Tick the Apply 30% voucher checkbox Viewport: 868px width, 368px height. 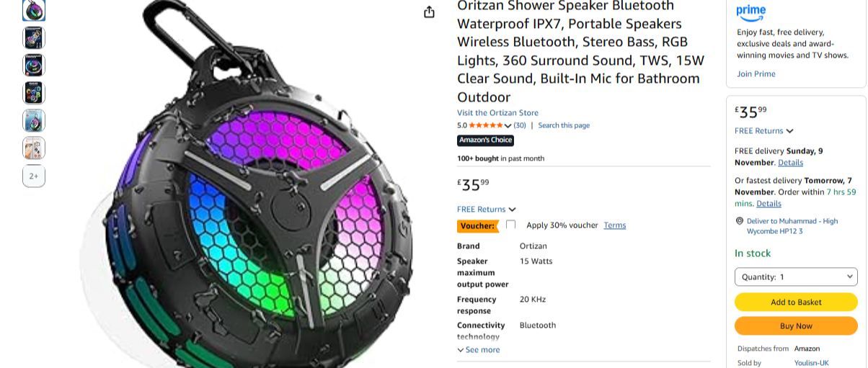[510, 225]
